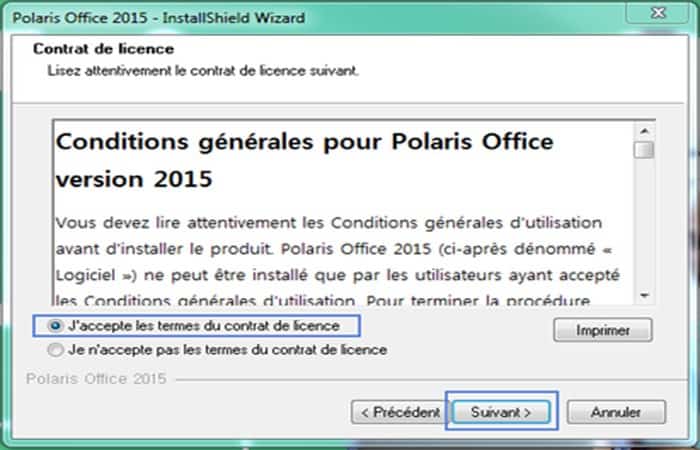Select "J'accepte les termes du contrat" radio button

pos(54,326)
